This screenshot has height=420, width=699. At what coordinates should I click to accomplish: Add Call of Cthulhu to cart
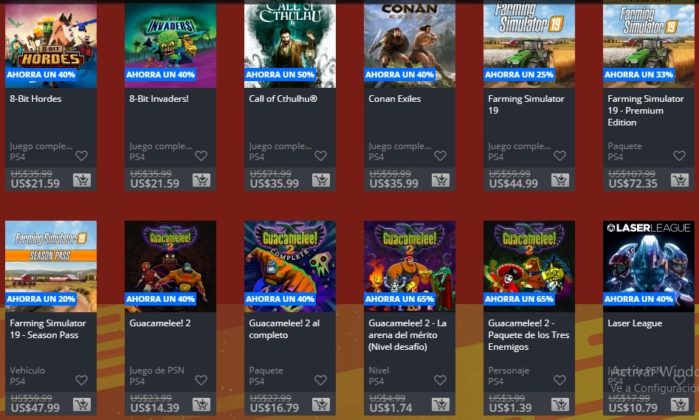pyautogui.click(x=321, y=180)
